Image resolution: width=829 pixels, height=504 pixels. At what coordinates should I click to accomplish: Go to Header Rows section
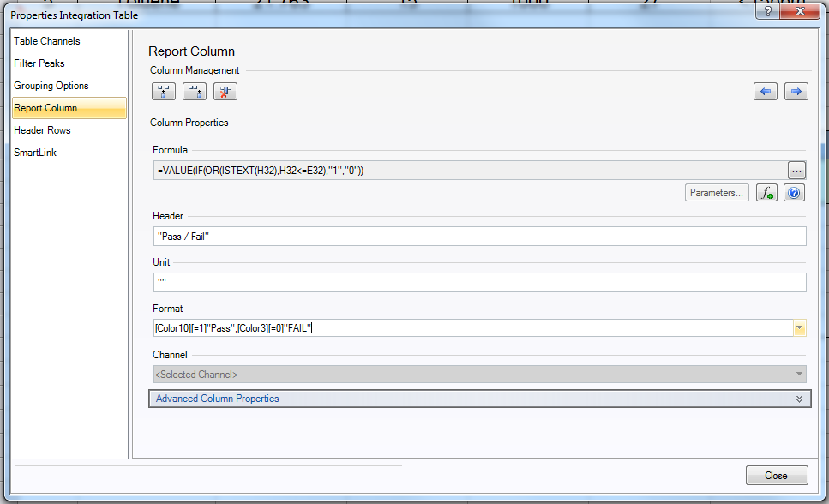pos(42,130)
